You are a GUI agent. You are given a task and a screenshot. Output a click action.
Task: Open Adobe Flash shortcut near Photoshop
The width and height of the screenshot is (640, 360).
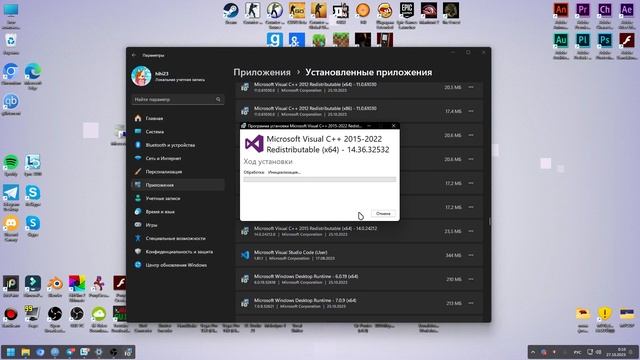627,46
